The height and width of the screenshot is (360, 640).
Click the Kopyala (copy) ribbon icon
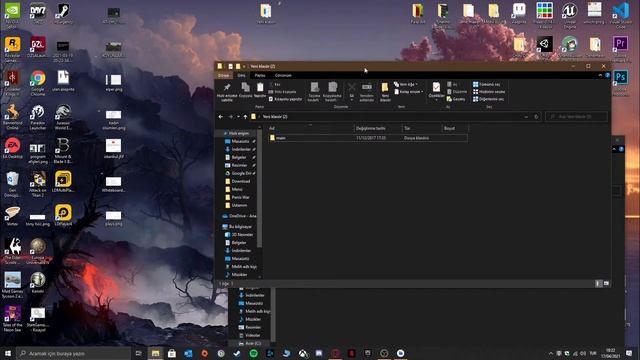click(245, 90)
